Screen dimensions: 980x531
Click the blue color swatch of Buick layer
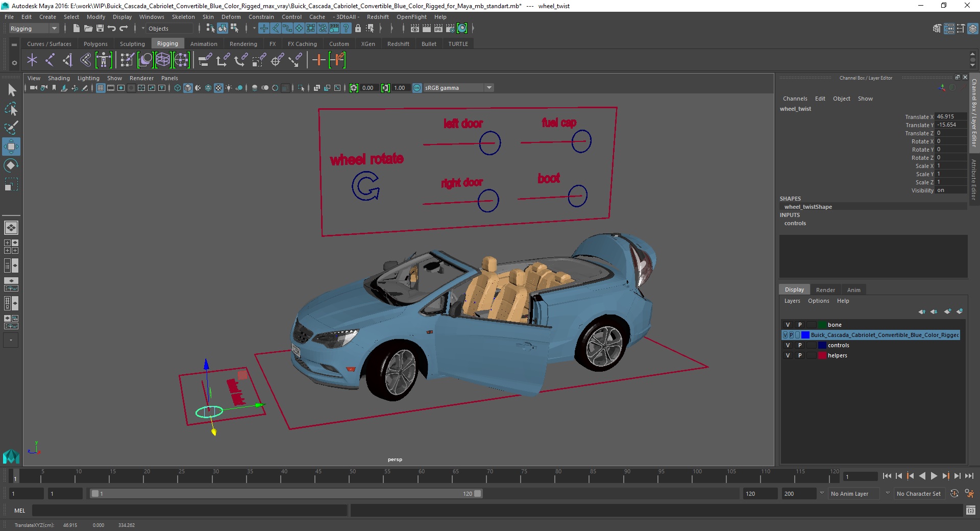tap(805, 335)
